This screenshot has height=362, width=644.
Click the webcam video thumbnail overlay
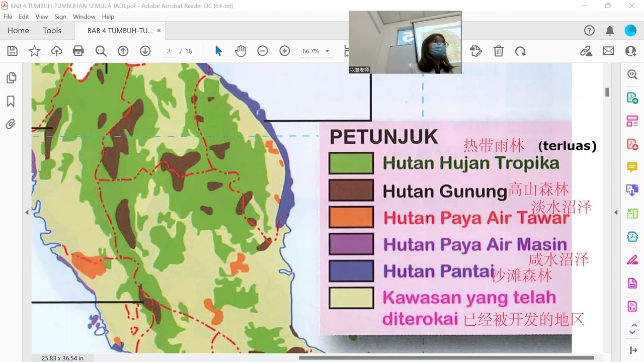[405, 42]
